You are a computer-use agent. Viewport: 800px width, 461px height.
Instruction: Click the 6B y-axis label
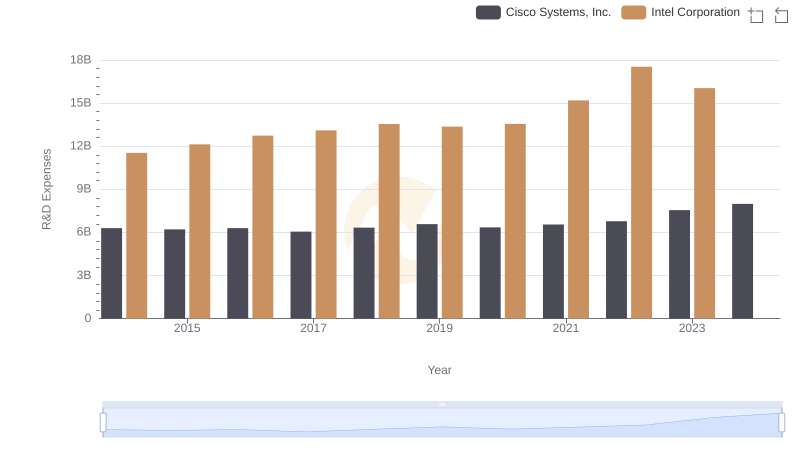point(84,232)
